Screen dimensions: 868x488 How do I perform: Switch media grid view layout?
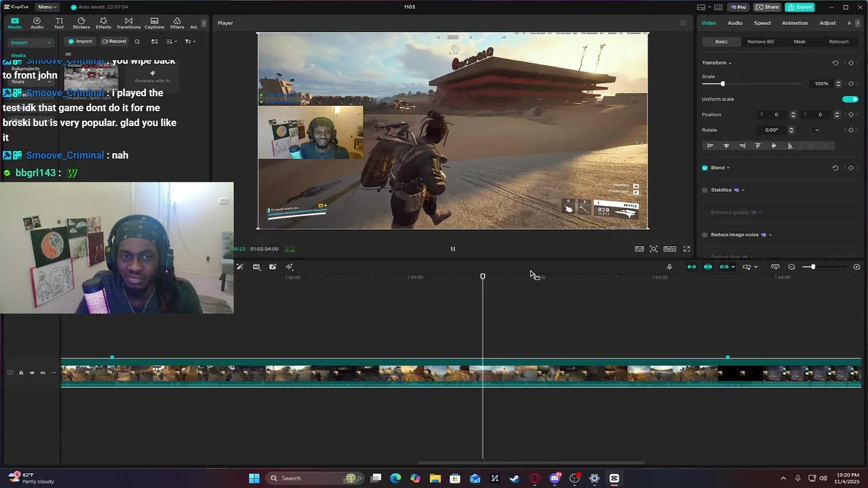click(x=155, y=41)
